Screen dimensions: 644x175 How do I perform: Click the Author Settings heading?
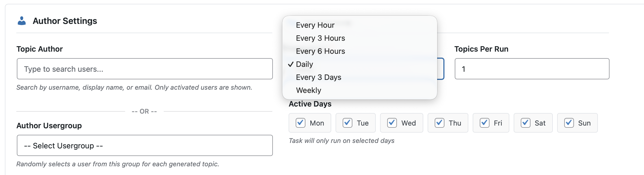65,21
